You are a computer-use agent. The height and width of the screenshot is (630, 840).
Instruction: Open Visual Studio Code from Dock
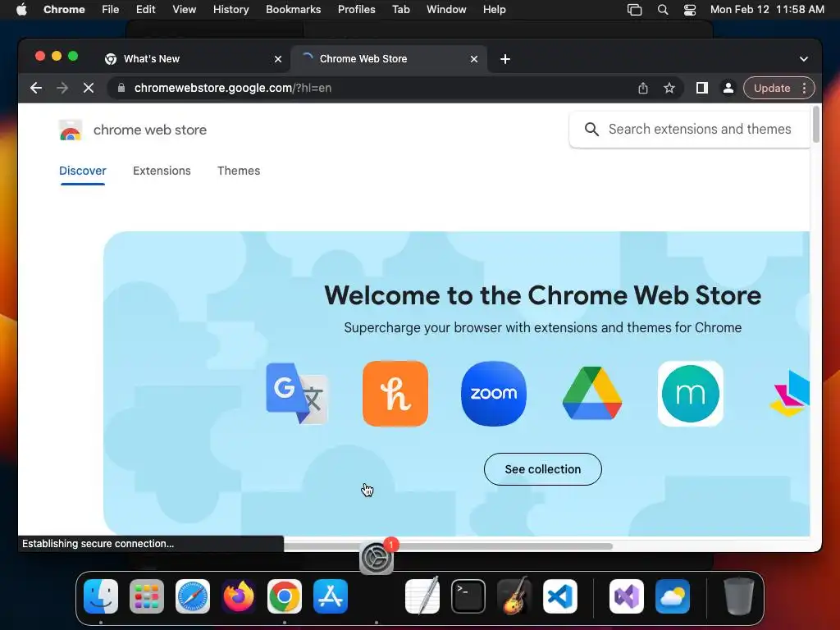tap(560, 596)
